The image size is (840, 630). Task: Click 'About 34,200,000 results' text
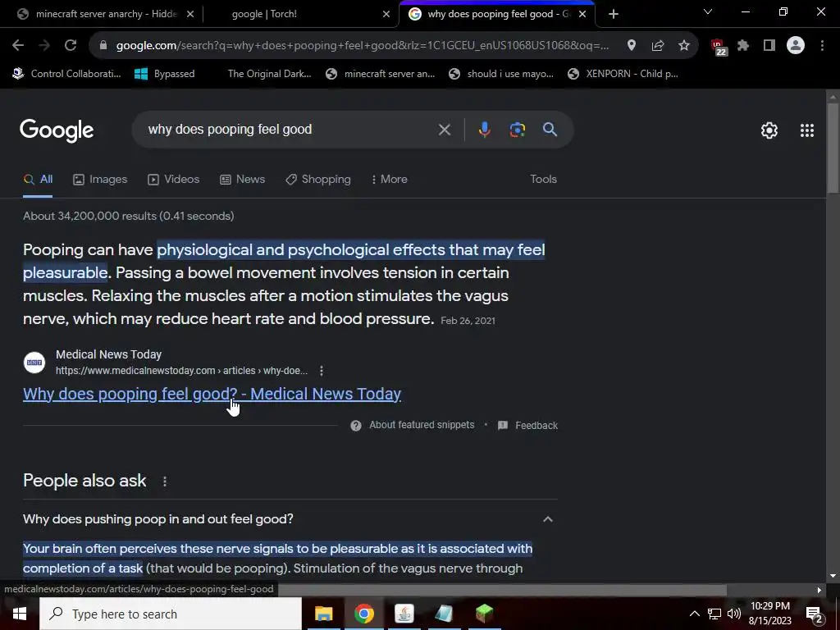pyautogui.click(x=129, y=217)
